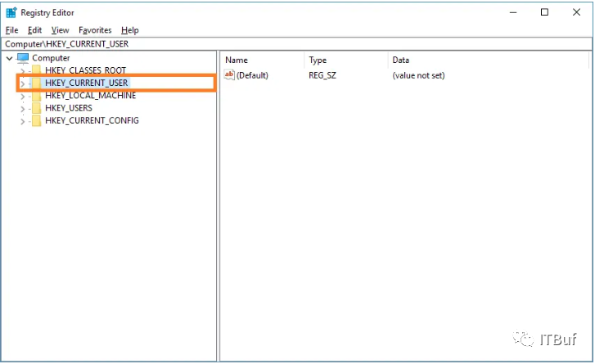595x364 pixels.
Task: Click the HKEY_CURRENT_USER folder icon
Action: point(37,83)
